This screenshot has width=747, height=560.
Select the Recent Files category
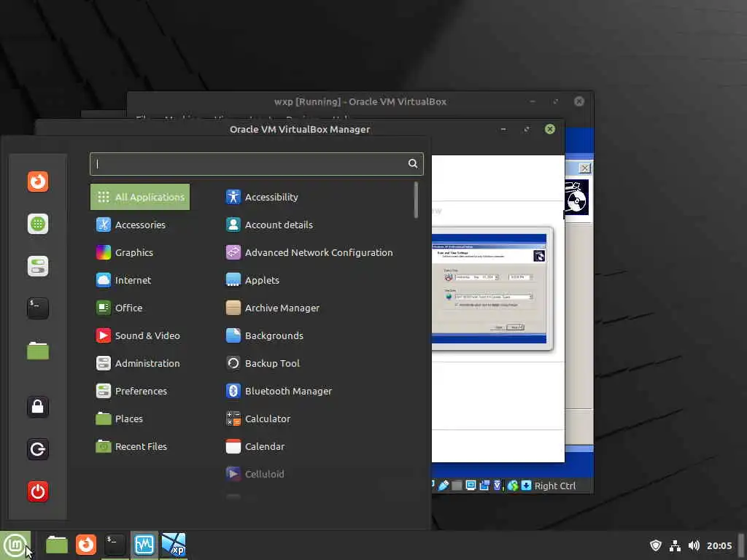140,446
